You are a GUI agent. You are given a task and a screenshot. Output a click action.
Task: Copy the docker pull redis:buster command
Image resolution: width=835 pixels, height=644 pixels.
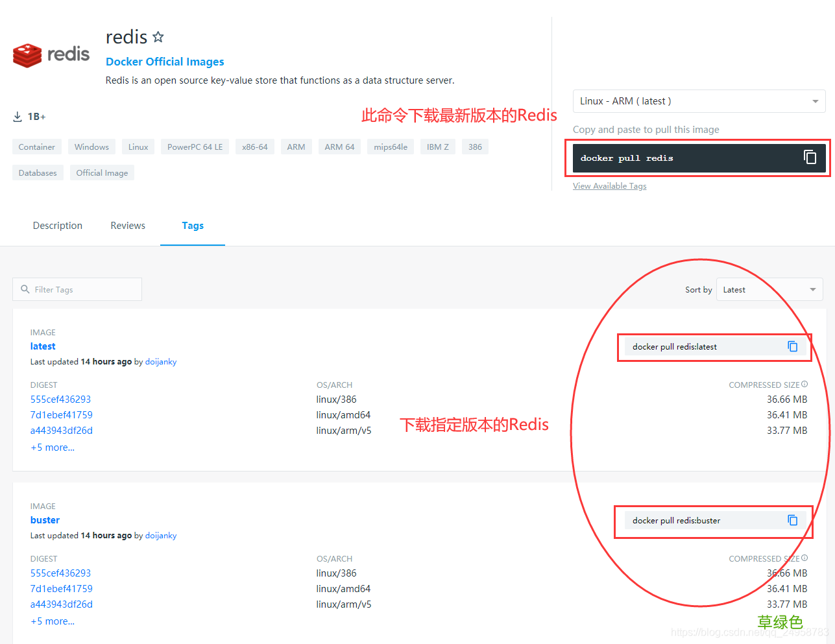coord(792,520)
